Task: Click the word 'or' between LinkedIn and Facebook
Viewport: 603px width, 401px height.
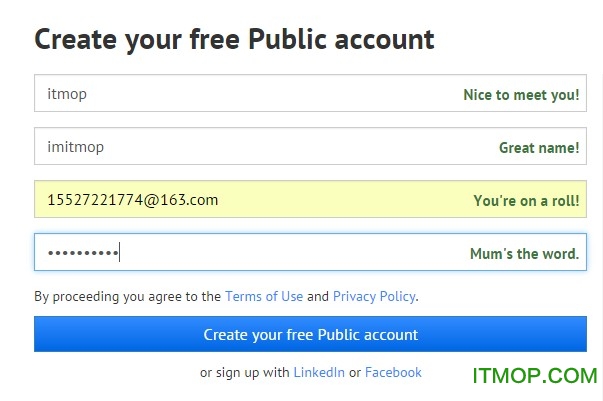Action: click(355, 372)
